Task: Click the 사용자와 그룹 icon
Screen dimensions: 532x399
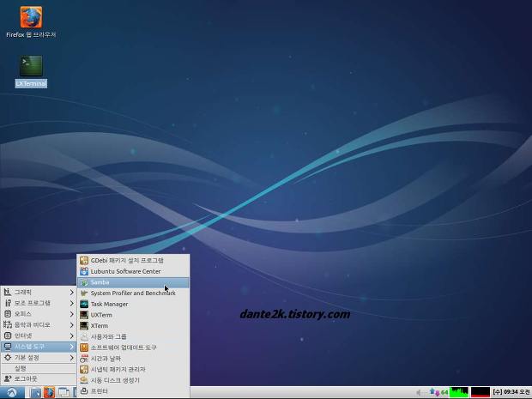Action: point(84,336)
